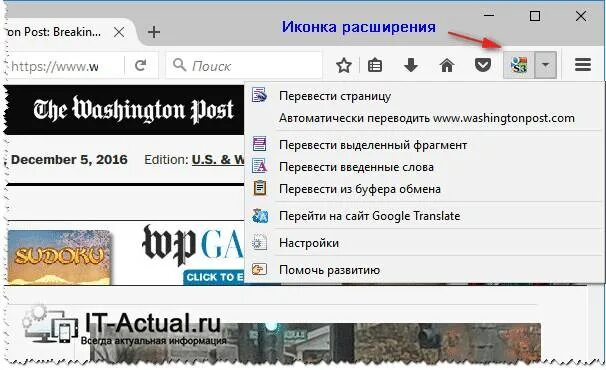Click the search magnifier icon

[x=179, y=65]
